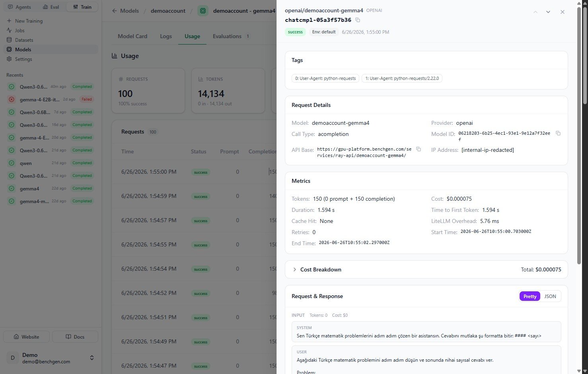
Task: Open Settings in the sidebar
Action: 51,59
